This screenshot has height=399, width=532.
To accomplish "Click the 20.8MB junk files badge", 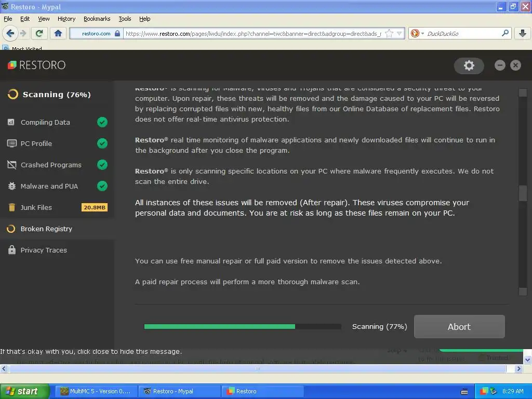I will [95, 207].
